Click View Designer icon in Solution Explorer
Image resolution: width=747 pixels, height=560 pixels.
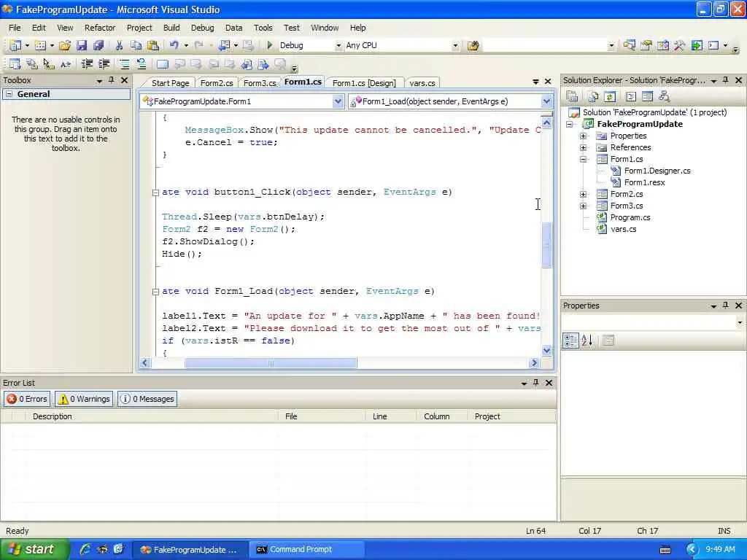pyautogui.click(x=648, y=97)
